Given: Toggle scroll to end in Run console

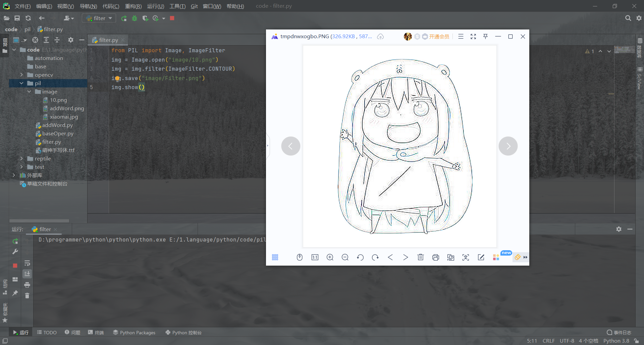Looking at the screenshot, I should coord(27,274).
